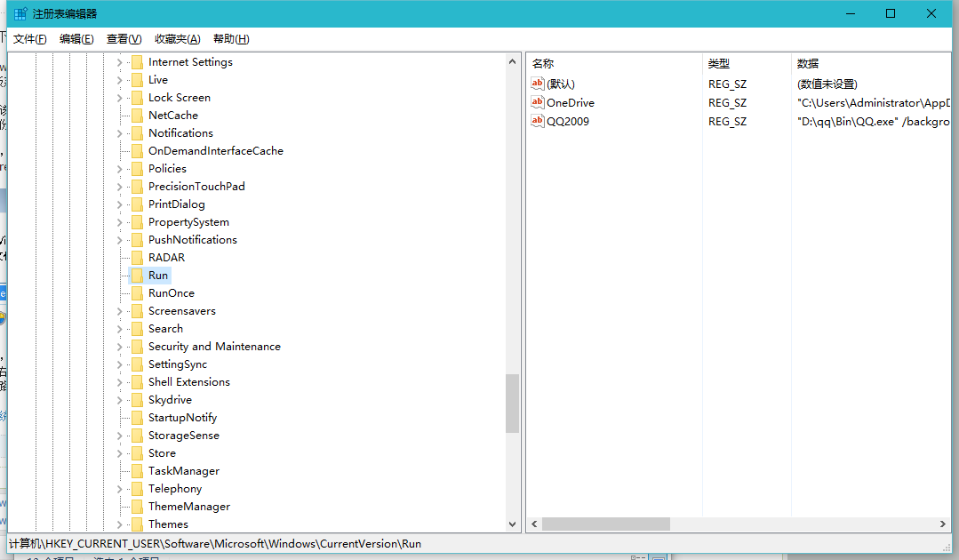Select the OneDrive string value icon
This screenshot has height=560, width=959.
pyautogui.click(x=538, y=102)
